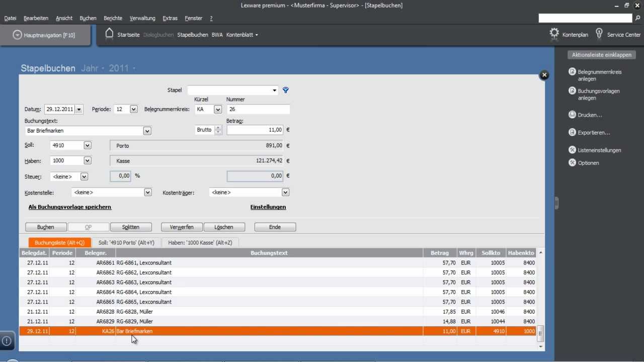Click the booking list scrollbar thumb
This screenshot has height=362, width=644.
pos(541,333)
